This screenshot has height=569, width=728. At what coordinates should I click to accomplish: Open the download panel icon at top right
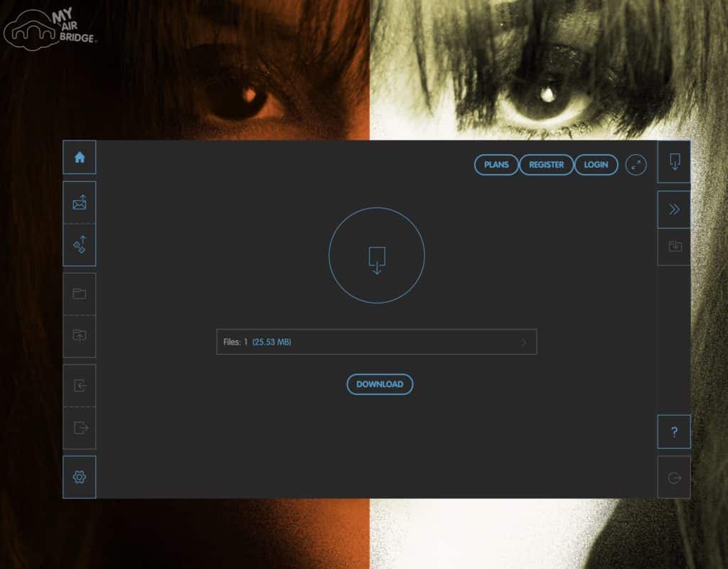tap(674, 162)
